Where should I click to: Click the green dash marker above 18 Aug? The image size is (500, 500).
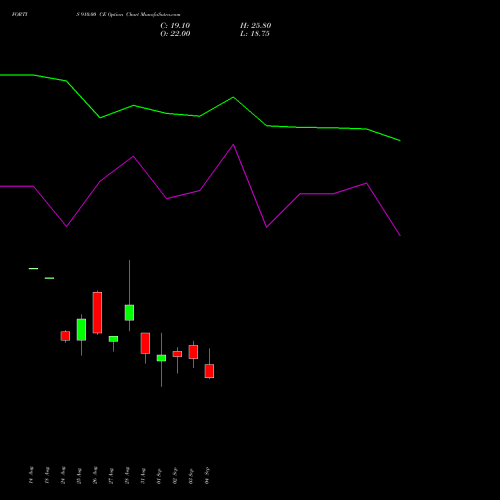click(x=49, y=278)
